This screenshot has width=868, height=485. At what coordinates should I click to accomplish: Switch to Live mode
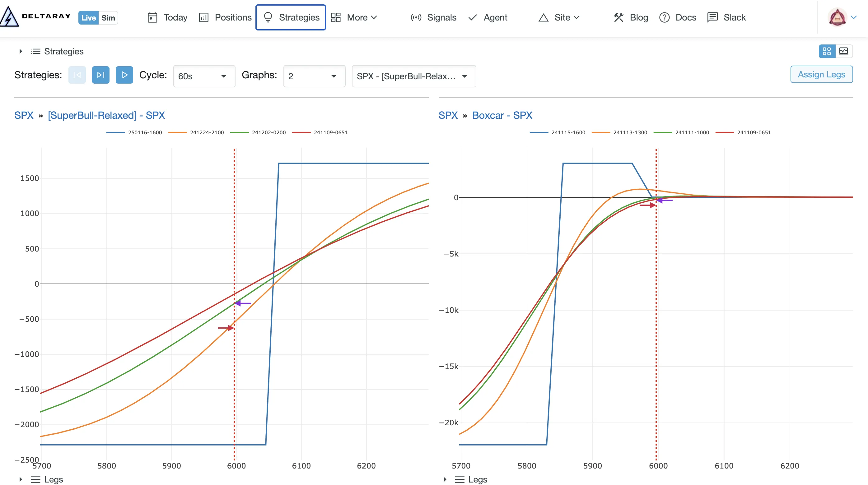coord(88,18)
